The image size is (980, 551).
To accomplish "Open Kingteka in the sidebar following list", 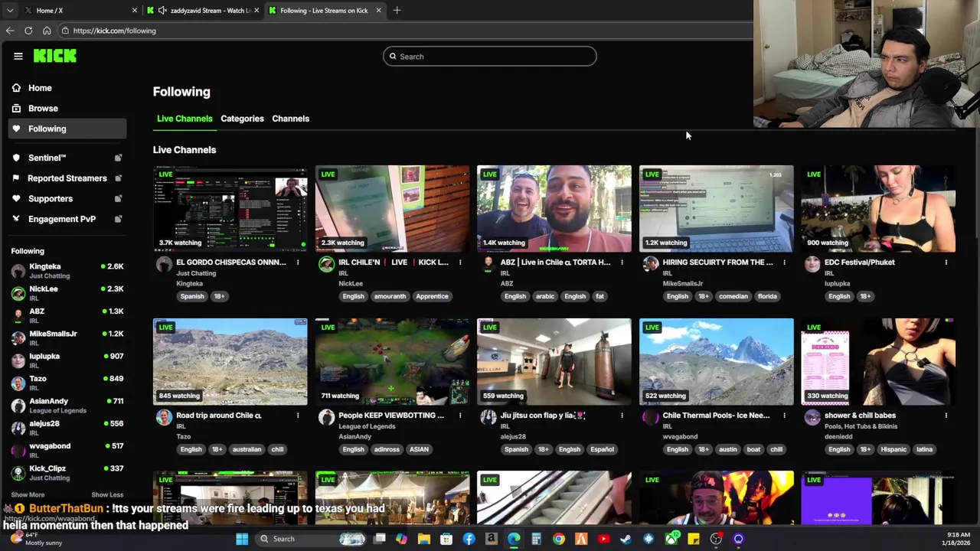I will tap(67, 271).
